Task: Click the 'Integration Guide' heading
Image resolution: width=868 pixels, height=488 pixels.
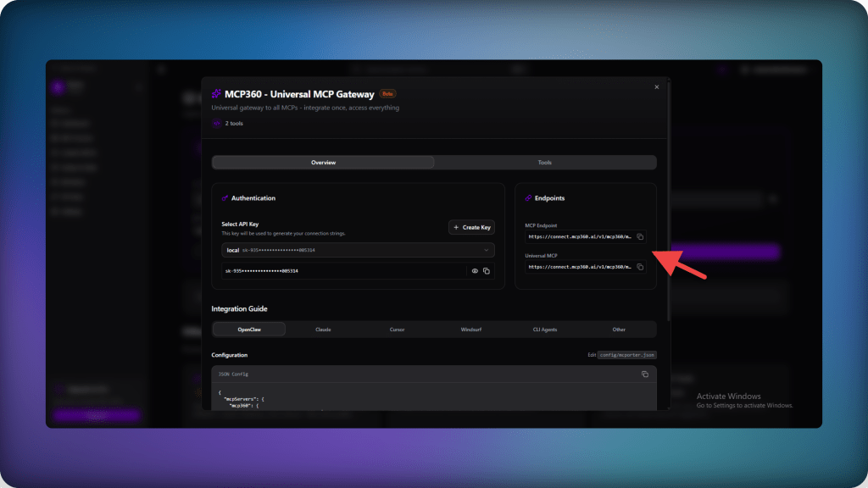Action: 239,308
